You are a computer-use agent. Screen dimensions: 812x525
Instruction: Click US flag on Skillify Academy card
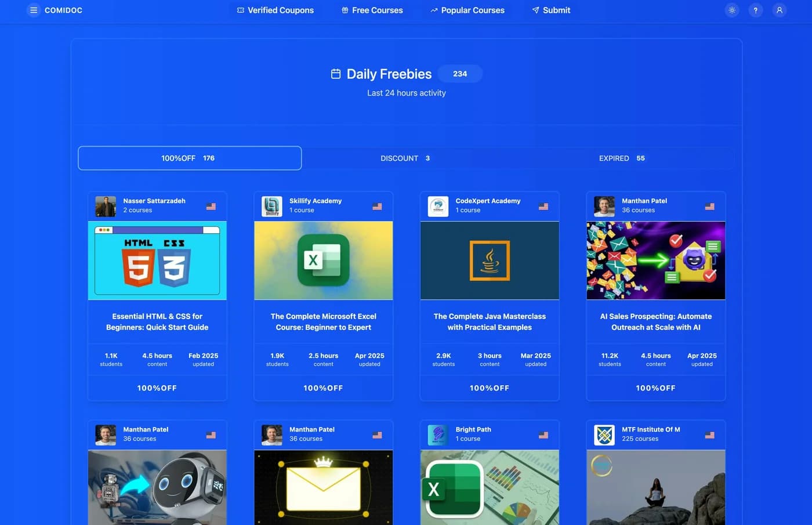point(377,207)
